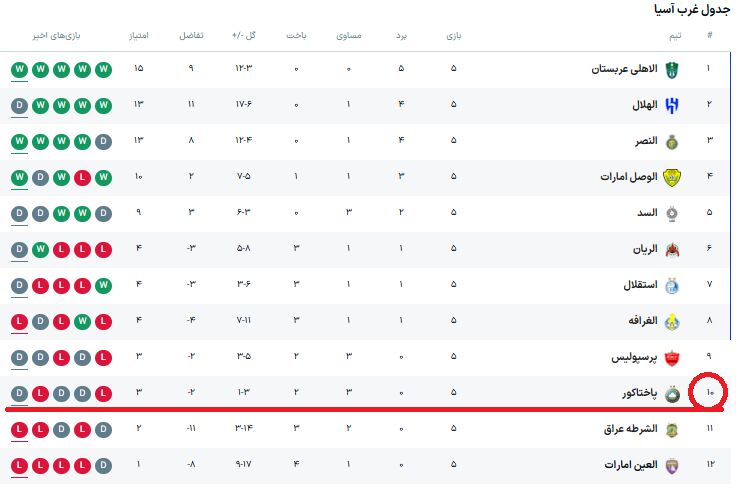
Task: Click the Al Nassr club crest
Action: [x=671, y=141]
